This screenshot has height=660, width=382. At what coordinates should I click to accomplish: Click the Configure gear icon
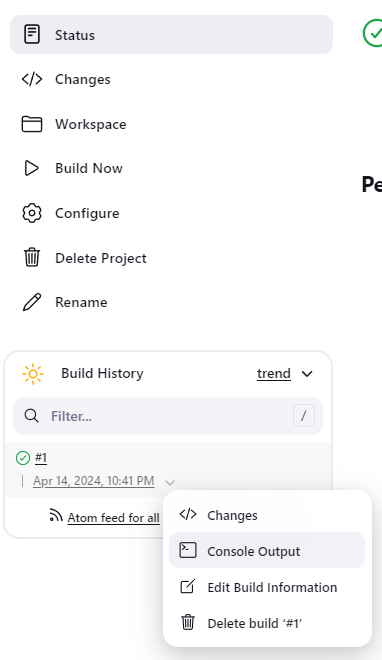coord(32,213)
